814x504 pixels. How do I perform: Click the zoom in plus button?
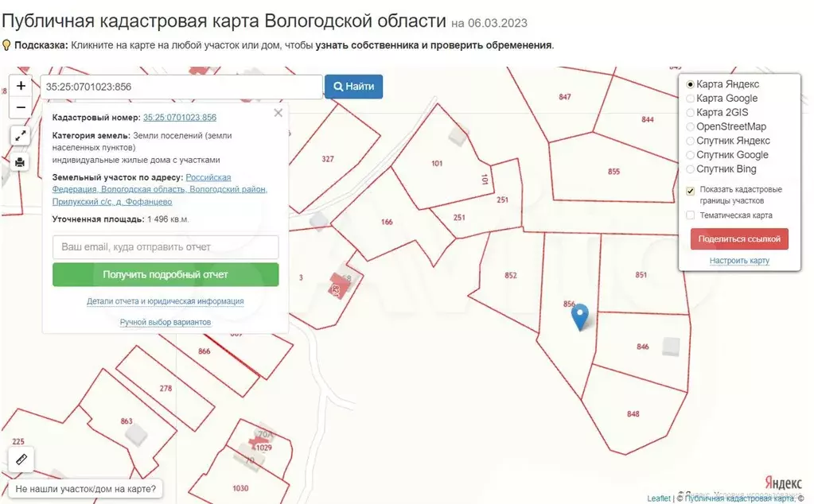[x=21, y=86]
